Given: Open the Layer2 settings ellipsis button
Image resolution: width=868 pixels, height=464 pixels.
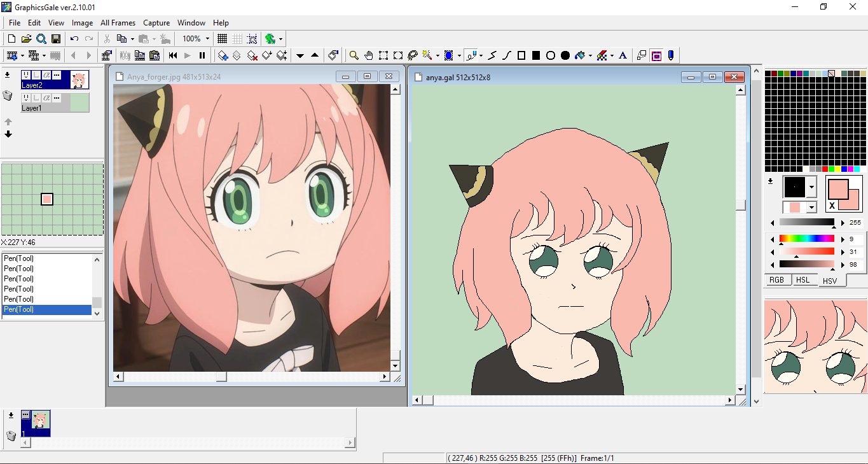Looking at the screenshot, I should click(x=57, y=75).
